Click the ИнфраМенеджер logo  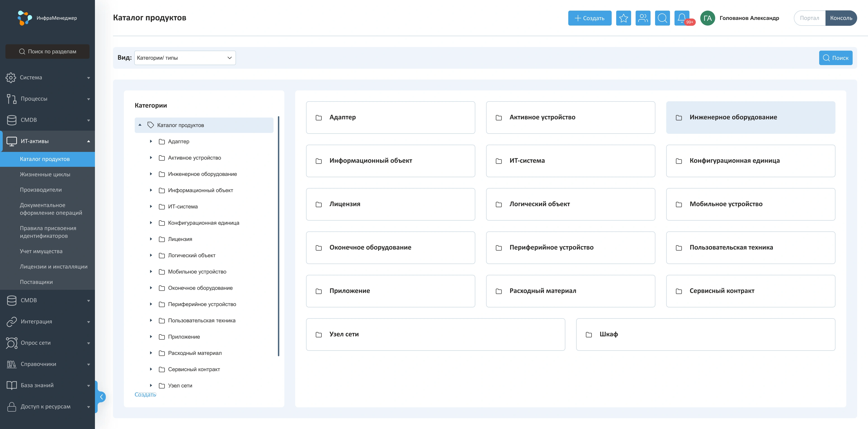click(47, 18)
